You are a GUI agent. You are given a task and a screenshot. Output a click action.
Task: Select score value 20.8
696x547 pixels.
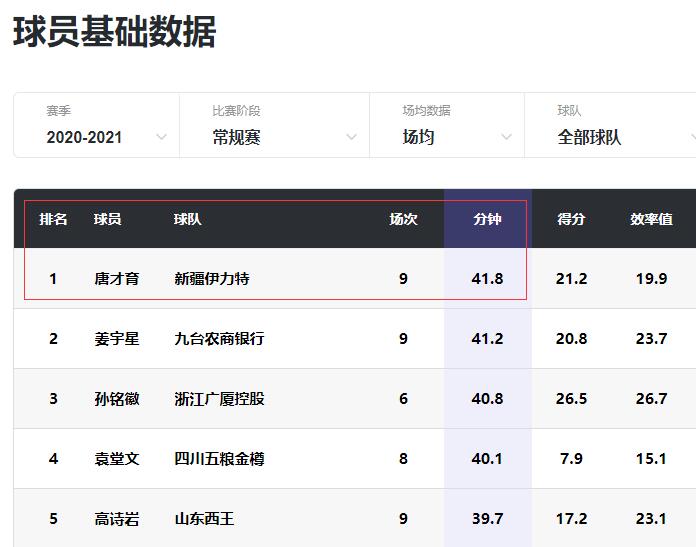click(x=571, y=339)
